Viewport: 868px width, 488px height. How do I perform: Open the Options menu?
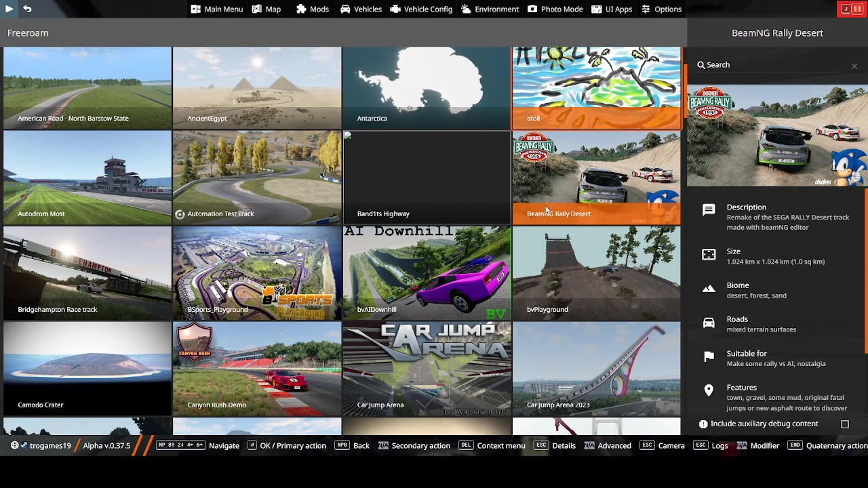[661, 9]
